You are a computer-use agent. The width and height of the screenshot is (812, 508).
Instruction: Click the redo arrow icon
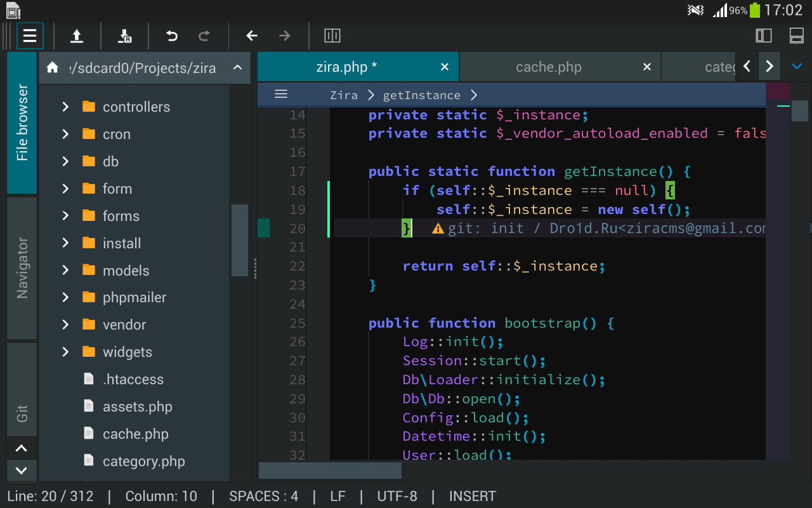(204, 36)
